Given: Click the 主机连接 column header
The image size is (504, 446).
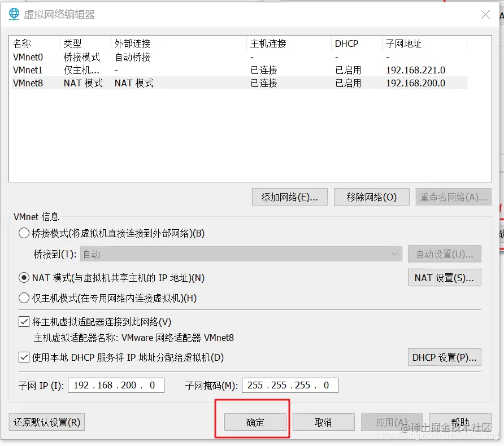Looking at the screenshot, I should pos(289,43).
